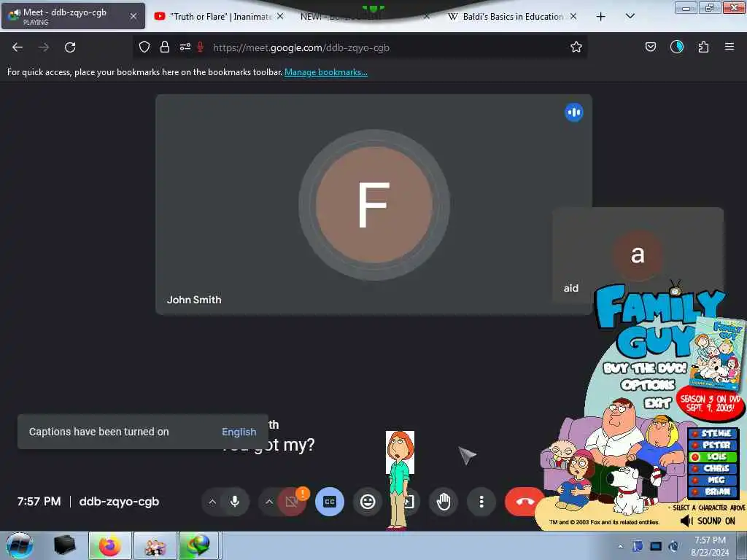
Task: Open the green globe taskbar application
Action: (198, 545)
